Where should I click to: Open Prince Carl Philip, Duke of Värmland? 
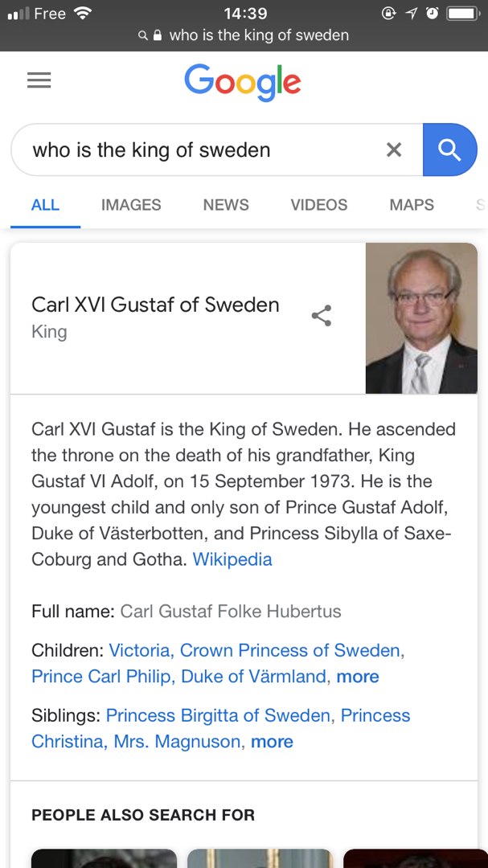click(x=178, y=677)
